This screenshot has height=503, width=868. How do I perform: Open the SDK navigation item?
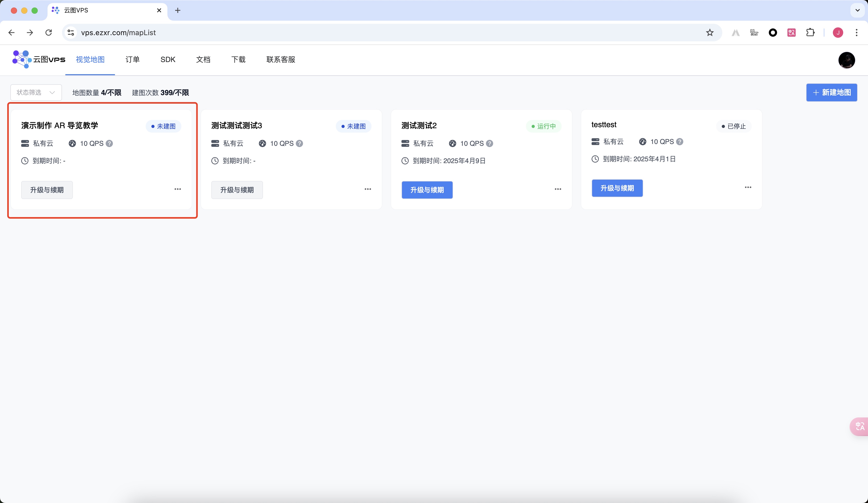[168, 60]
